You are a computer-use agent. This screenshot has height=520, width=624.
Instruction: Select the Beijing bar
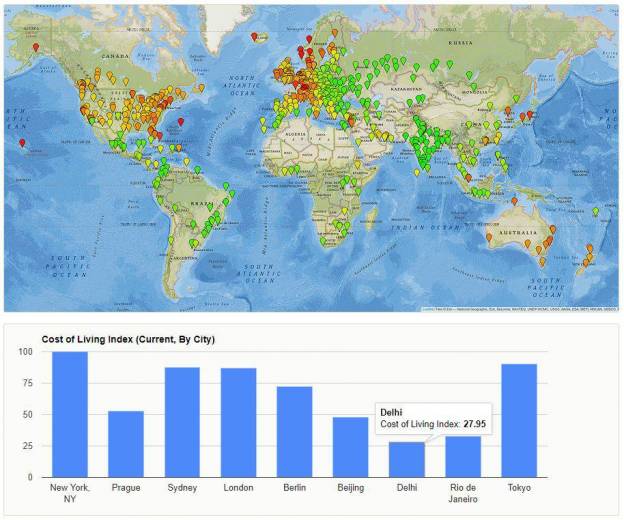(350, 447)
